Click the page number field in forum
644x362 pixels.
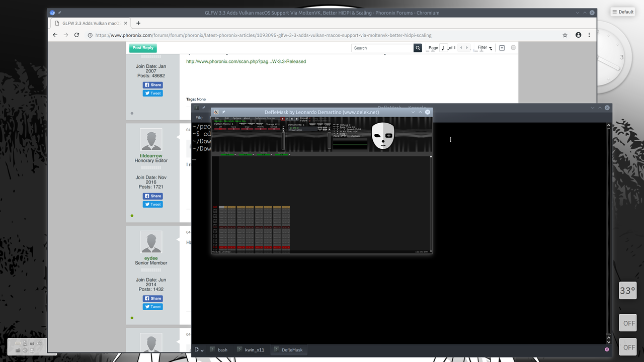click(444, 48)
